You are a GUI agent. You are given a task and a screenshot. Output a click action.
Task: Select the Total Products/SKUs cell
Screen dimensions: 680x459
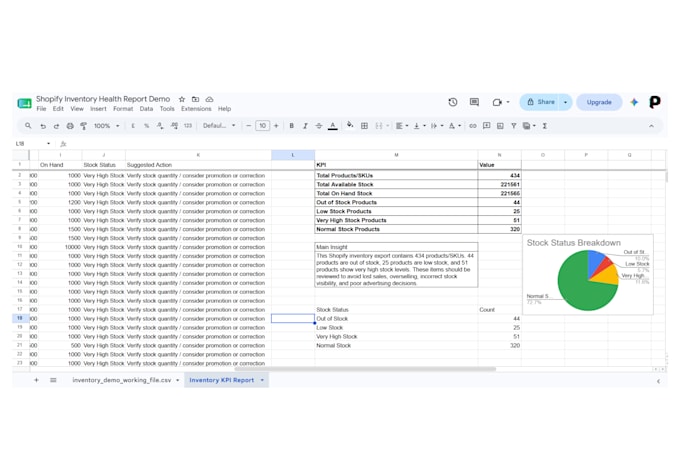(396, 175)
